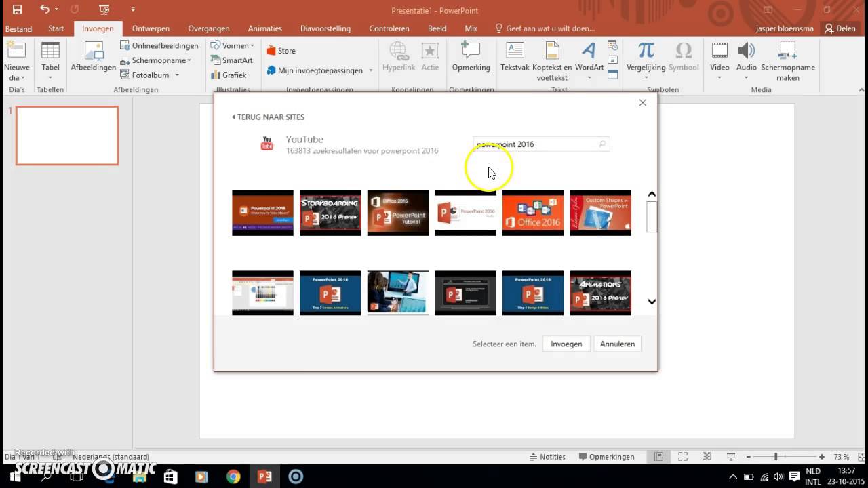Click the slide number insert icon
The image size is (868, 488).
click(x=613, y=60)
